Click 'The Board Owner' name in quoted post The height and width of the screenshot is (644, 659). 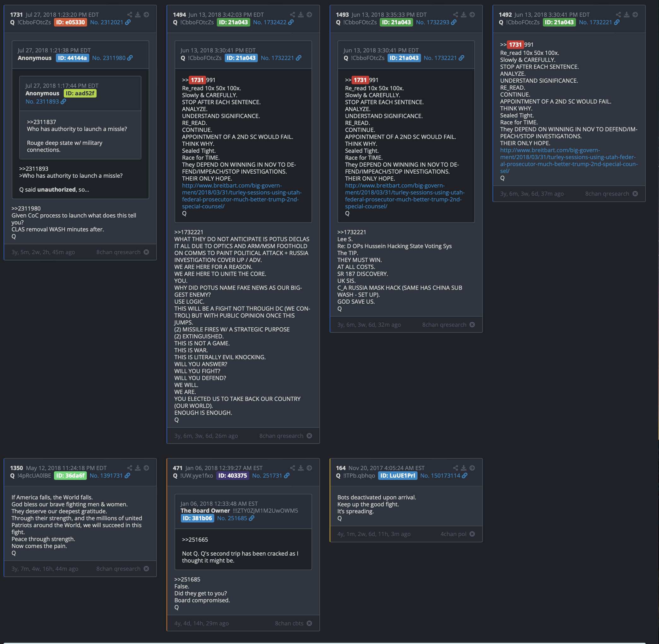point(205,510)
